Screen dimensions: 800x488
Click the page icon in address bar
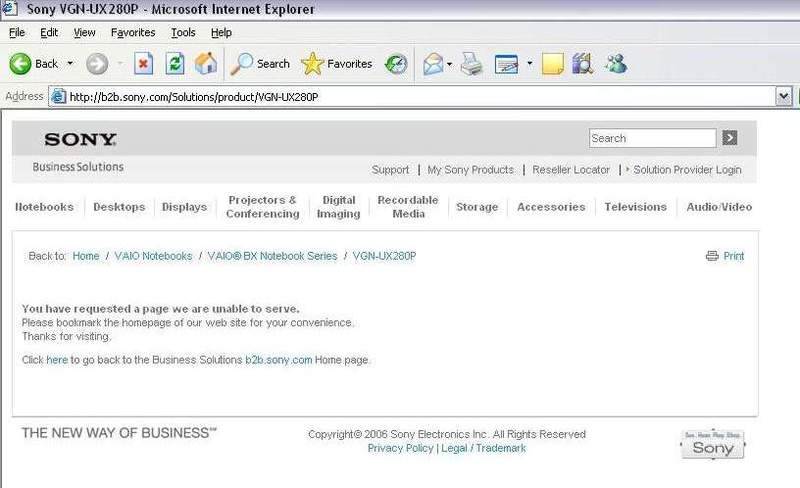click(x=59, y=96)
